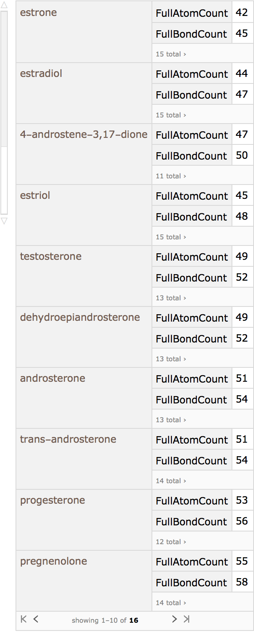Show pregnenolone's 14 total properties
This screenshot has height=644, width=254.
(171, 603)
